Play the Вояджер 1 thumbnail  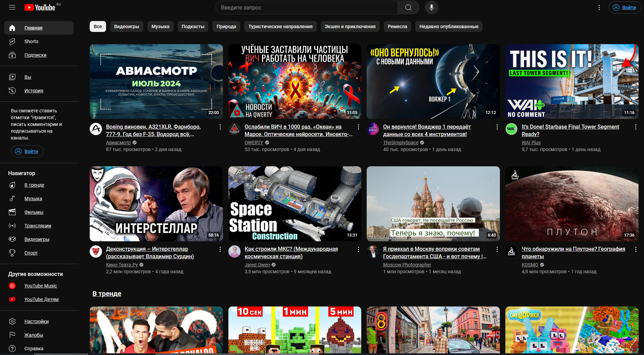coord(433,81)
